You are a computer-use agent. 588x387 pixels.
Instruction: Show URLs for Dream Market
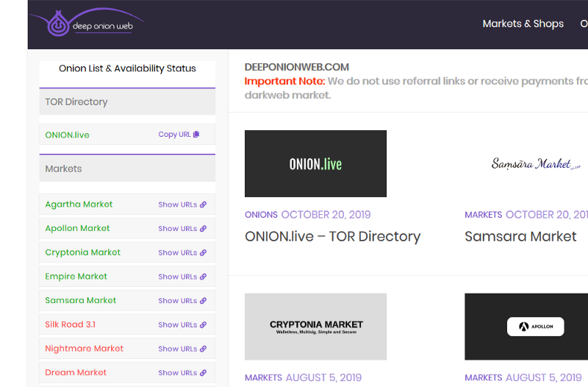(x=177, y=373)
